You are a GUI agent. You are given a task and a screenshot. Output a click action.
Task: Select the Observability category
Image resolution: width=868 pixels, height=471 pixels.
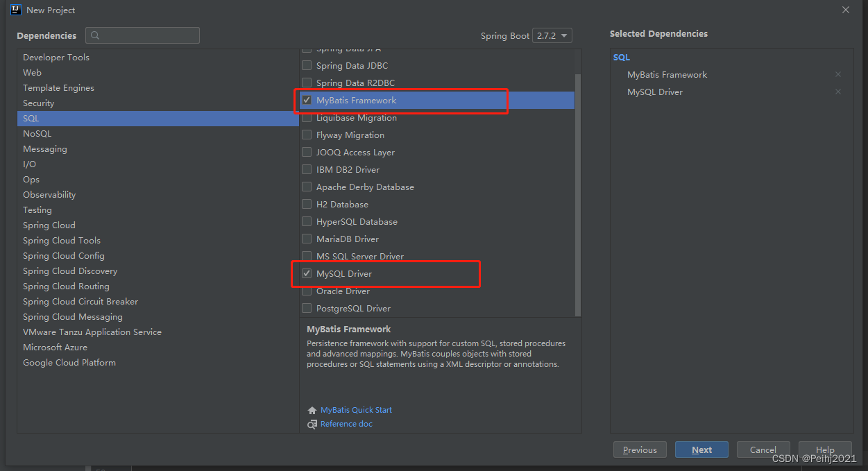(x=158, y=194)
